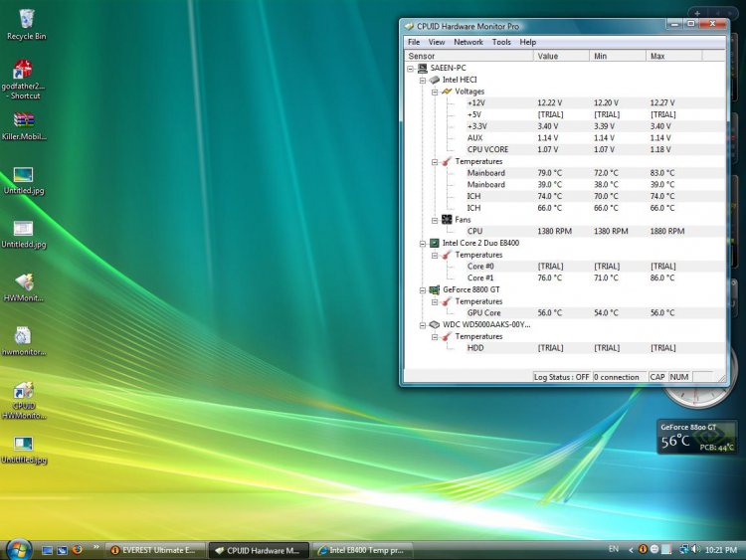The image size is (746, 560).
Task: Click the 1380 RPM CPU fan value
Action: pos(554,231)
